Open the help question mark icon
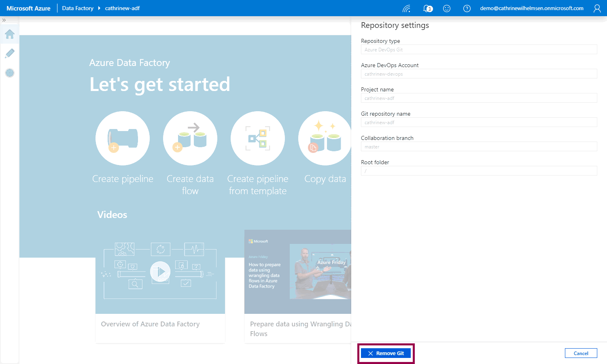The height and width of the screenshot is (364, 607). point(467,8)
